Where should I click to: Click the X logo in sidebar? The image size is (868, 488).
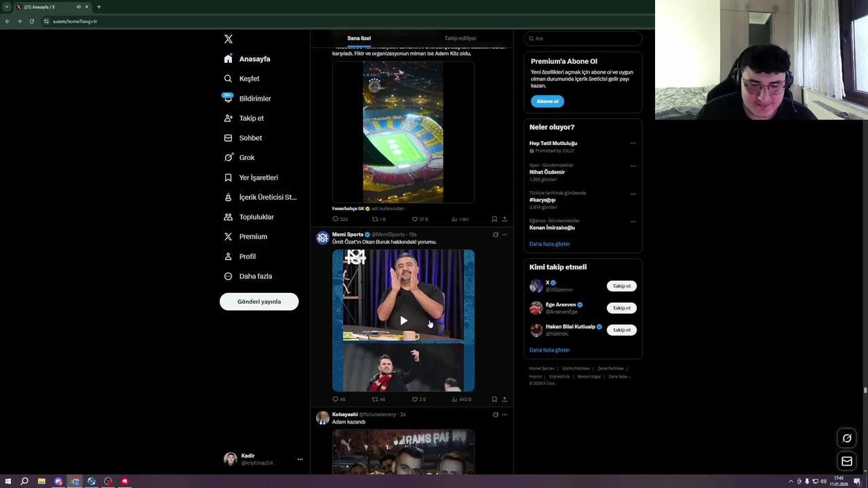(229, 39)
